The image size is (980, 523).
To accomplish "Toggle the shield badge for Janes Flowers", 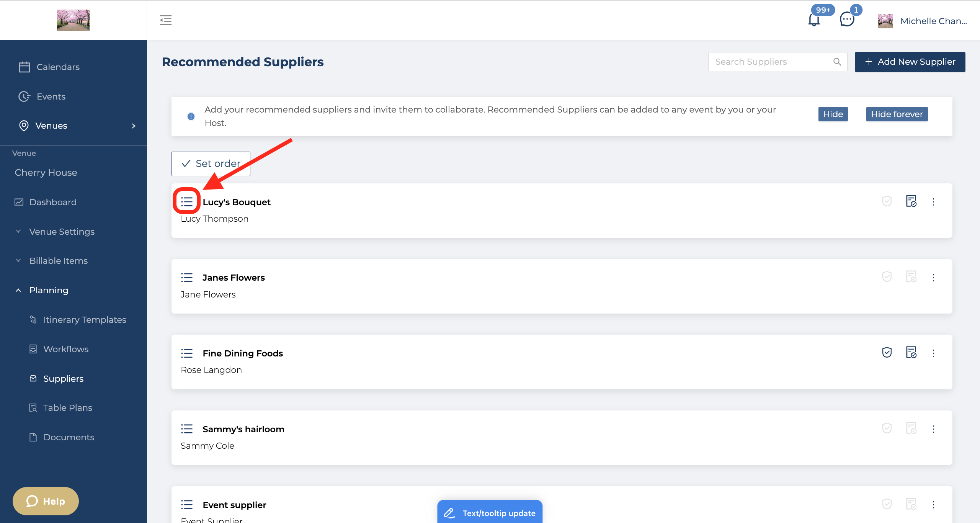I will (887, 276).
